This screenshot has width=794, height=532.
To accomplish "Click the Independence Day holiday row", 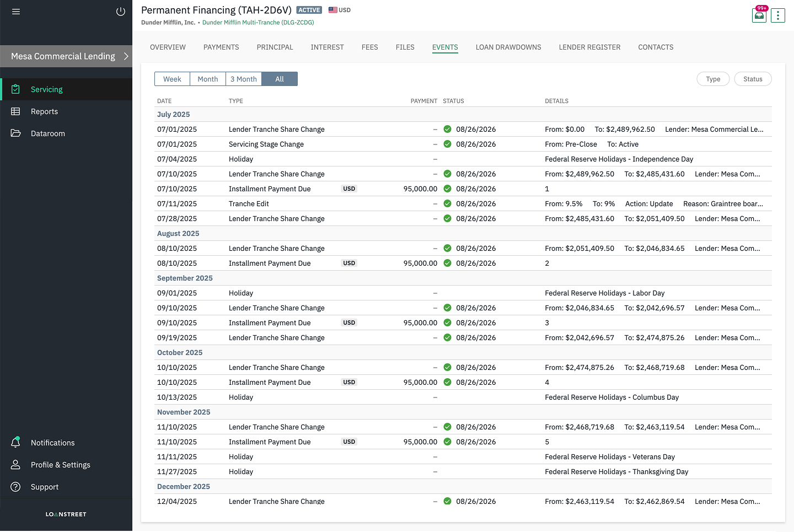I will click(x=463, y=159).
